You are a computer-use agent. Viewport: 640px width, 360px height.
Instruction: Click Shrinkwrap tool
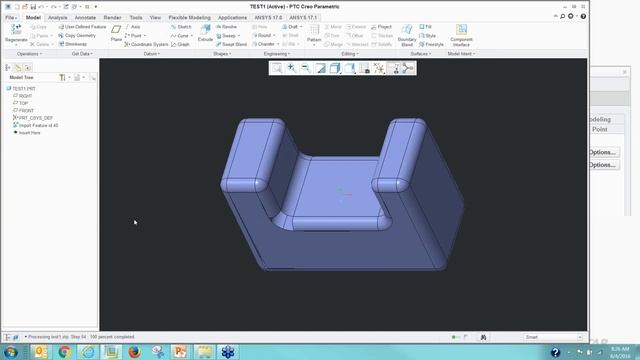(73, 44)
